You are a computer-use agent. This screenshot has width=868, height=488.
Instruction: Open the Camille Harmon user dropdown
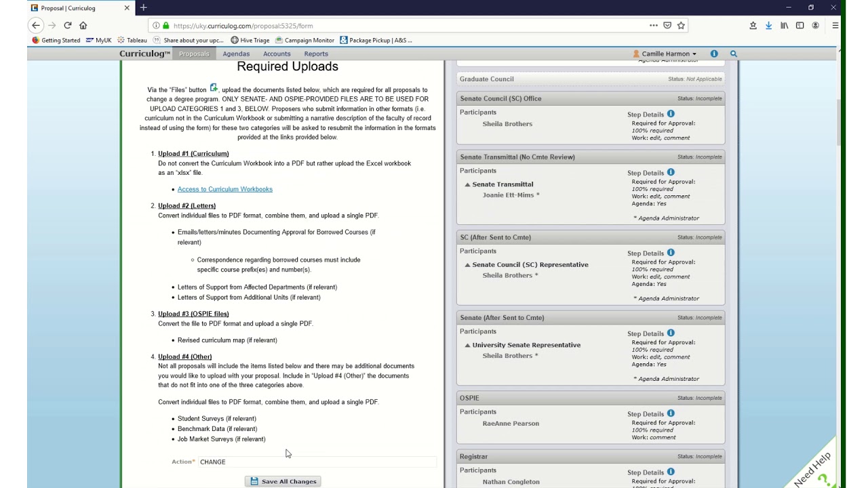[665, 54]
